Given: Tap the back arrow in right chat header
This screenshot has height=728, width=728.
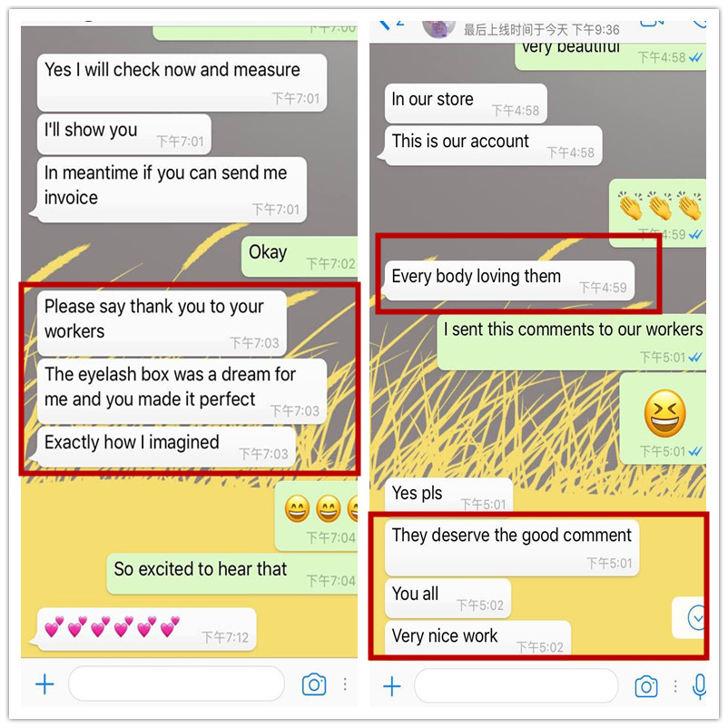Looking at the screenshot, I should [x=385, y=25].
